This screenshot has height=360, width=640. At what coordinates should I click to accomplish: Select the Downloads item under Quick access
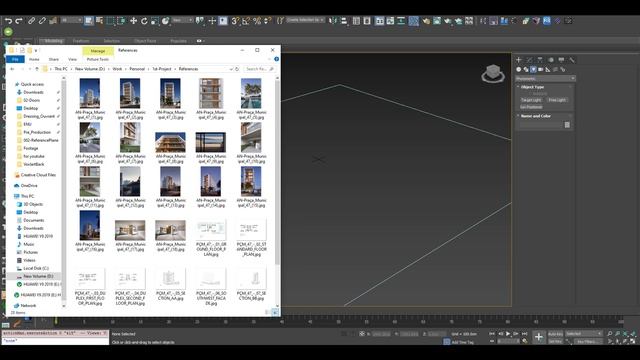click(x=33, y=92)
